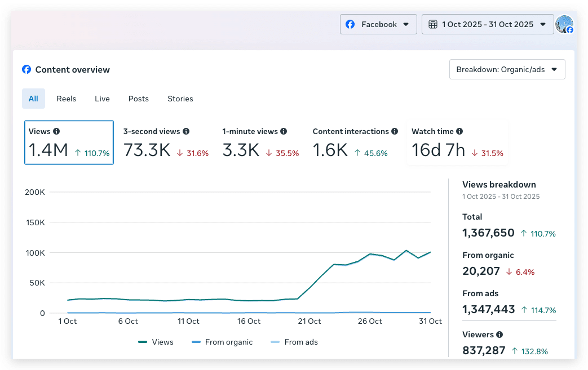Click the Watch time info icon
Image resolution: width=588 pixels, height=370 pixels.
click(x=459, y=131)
